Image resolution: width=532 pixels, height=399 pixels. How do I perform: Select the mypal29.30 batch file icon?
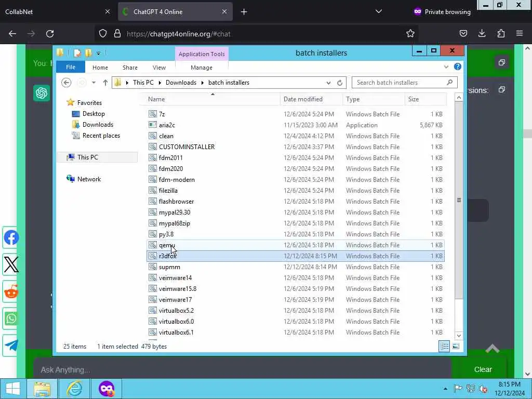coord(153,212)
